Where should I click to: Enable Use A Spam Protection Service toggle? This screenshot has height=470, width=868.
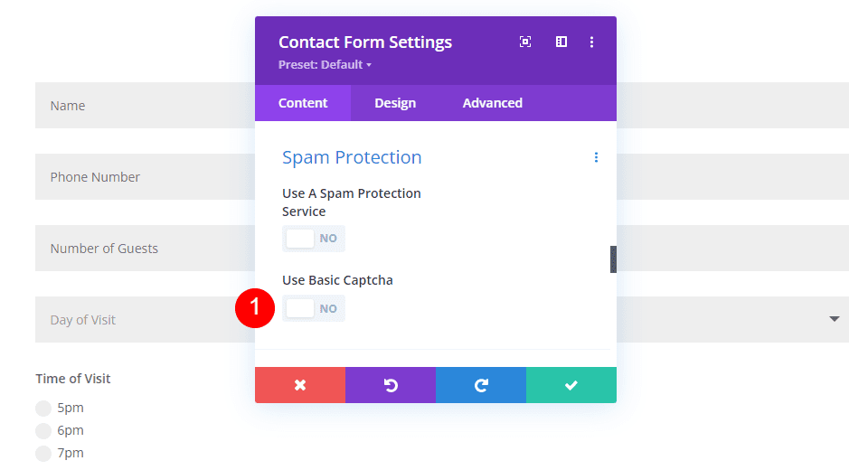point(313,239)
